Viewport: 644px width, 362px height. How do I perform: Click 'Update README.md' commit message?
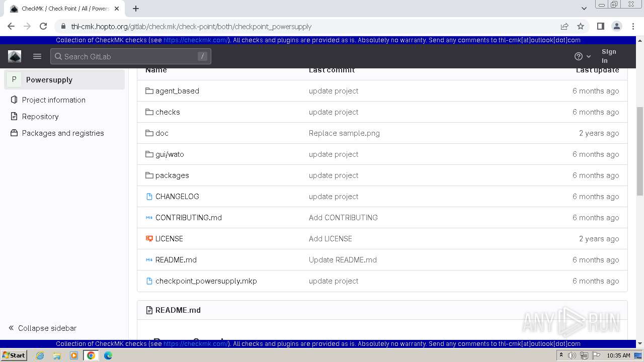pyautogui.click(x=343, y=260)
